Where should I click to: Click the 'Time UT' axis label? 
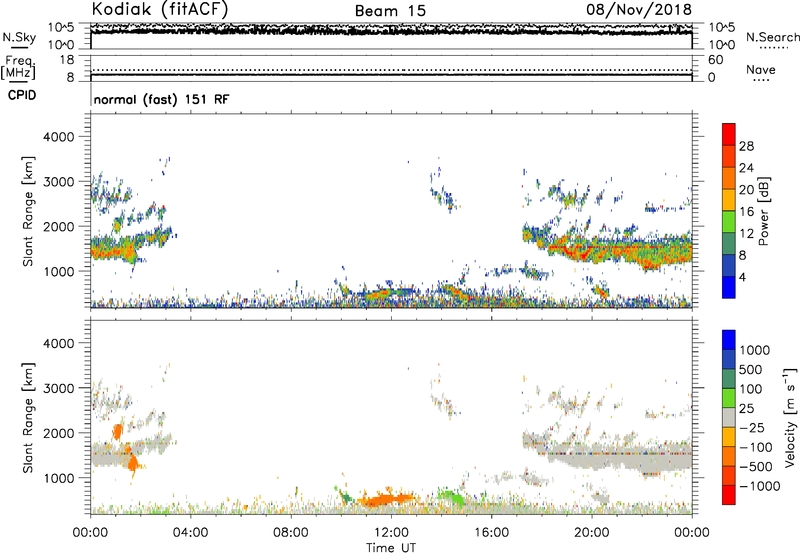pos(391,548)
